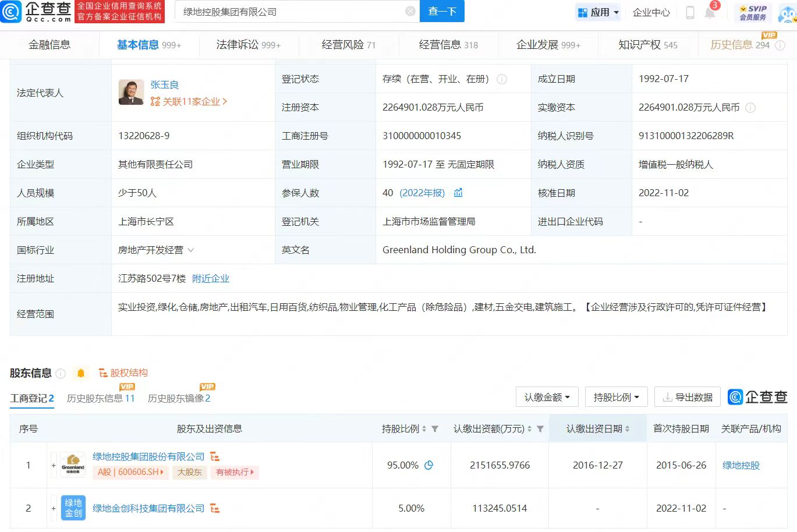This screenshot has height=532, width=797.
Task: Open the mobile phone app icon
Action: pos(690,12)
